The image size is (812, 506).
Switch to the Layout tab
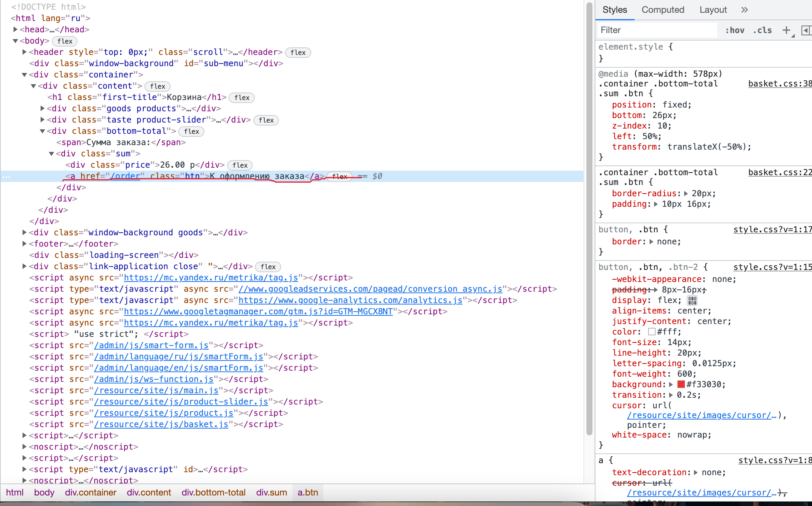point(713,10)
